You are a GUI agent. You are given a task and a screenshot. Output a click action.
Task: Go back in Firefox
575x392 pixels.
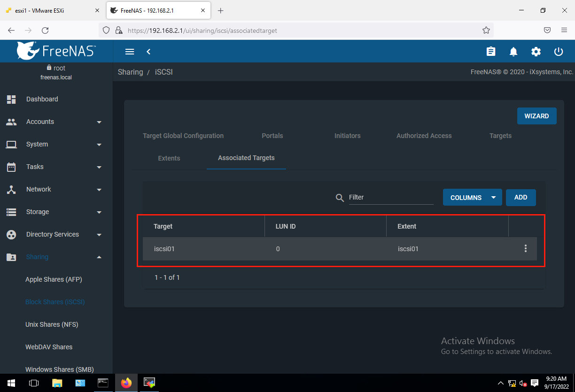(11, 30)
